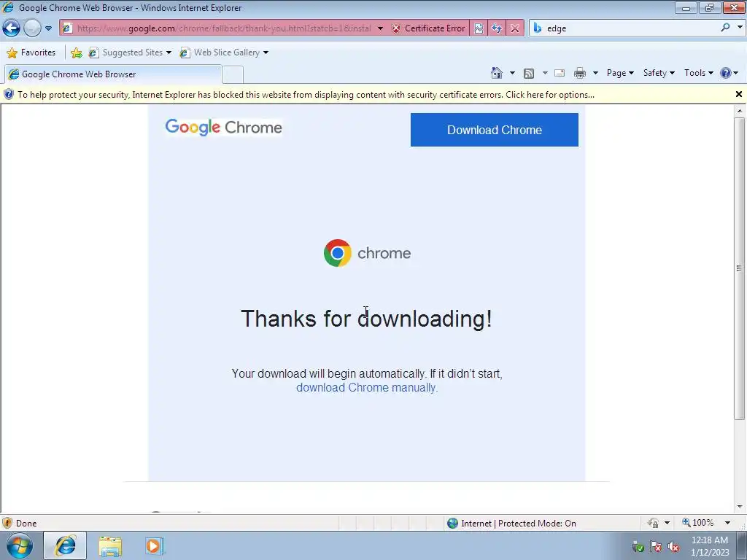Close the security information bar
The image size is (747, 560).
738,94
